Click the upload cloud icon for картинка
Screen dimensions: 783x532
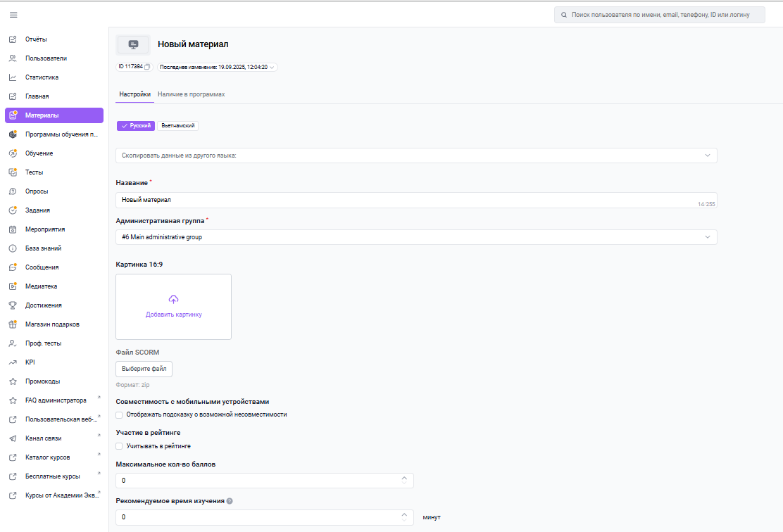[x=173, y=300]
